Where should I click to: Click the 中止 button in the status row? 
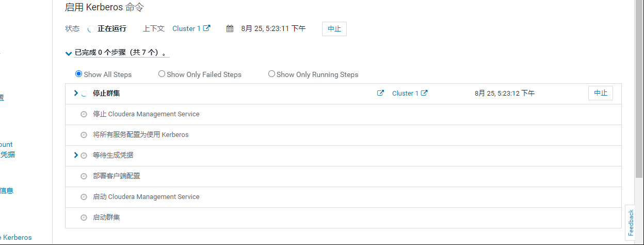point(334,29)
